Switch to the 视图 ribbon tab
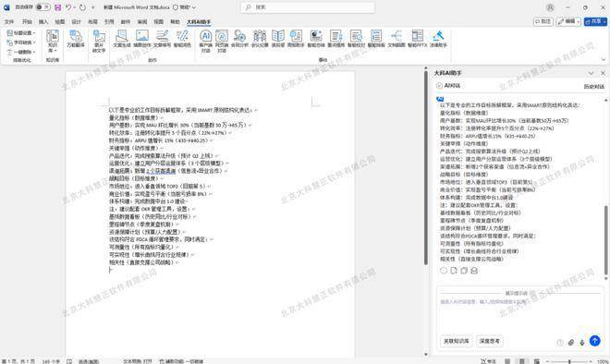The width and height of the screenshot is (610, 364). tap(159, 22)
